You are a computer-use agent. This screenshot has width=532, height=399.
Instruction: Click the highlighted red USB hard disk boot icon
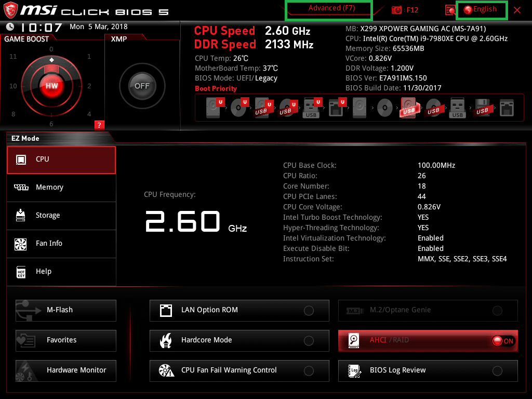click(409, 108)
